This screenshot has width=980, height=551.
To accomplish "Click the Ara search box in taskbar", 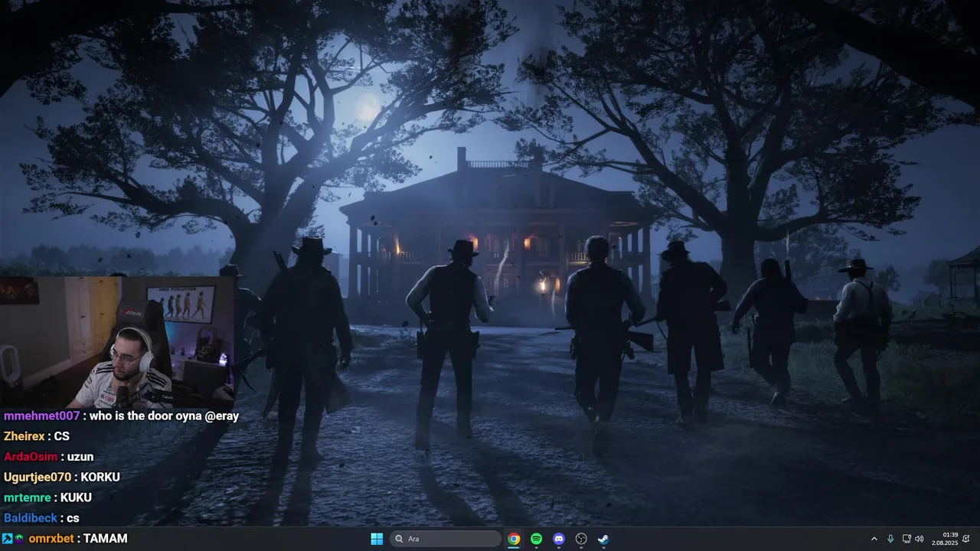I will (x=446, y=539).
